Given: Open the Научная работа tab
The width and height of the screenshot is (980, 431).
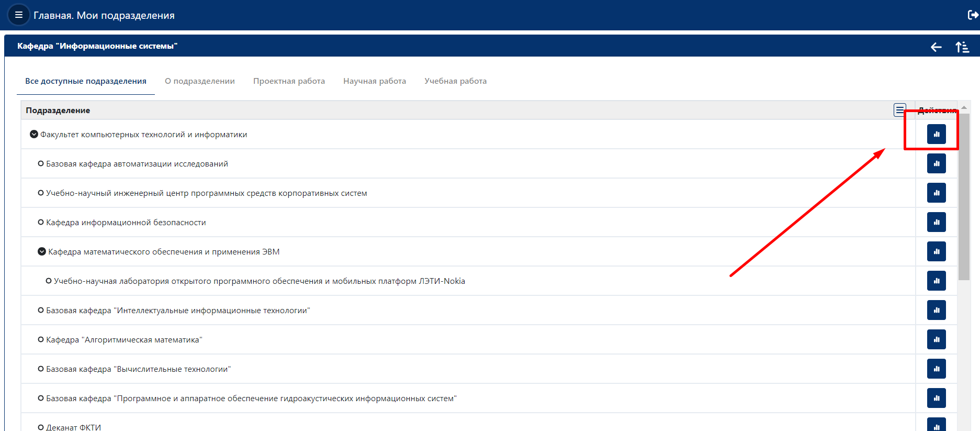Looking at the screenshot, I should [x=375, y=81].
